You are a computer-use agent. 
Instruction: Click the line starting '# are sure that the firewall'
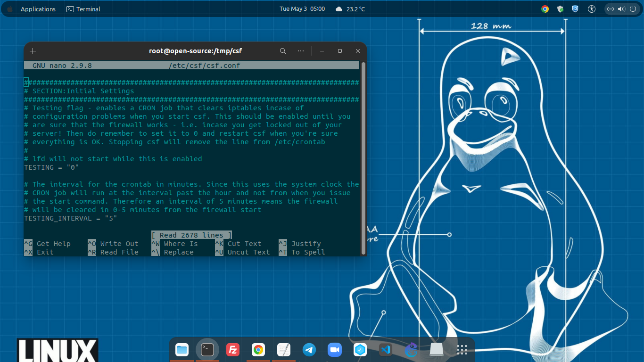183,125
